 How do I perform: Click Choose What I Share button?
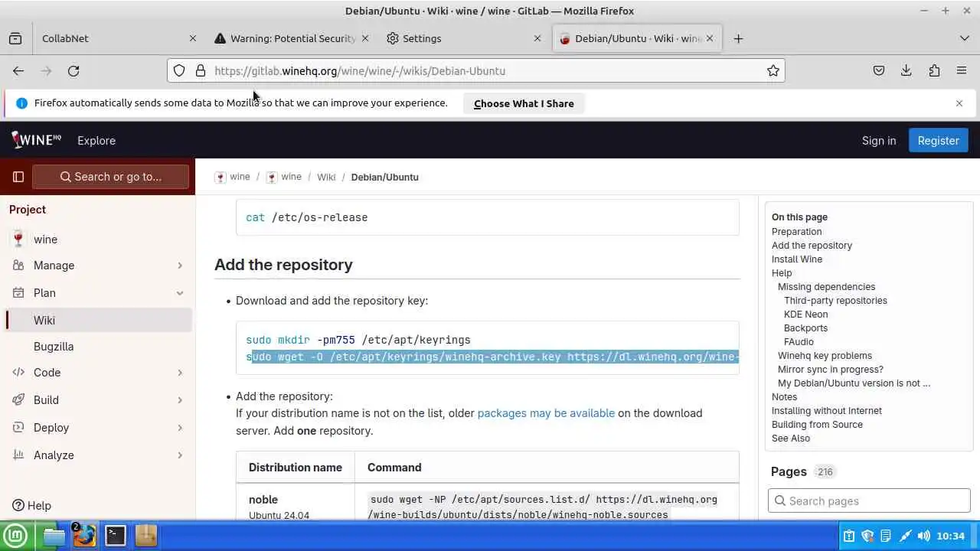click(x=524, y=103)
